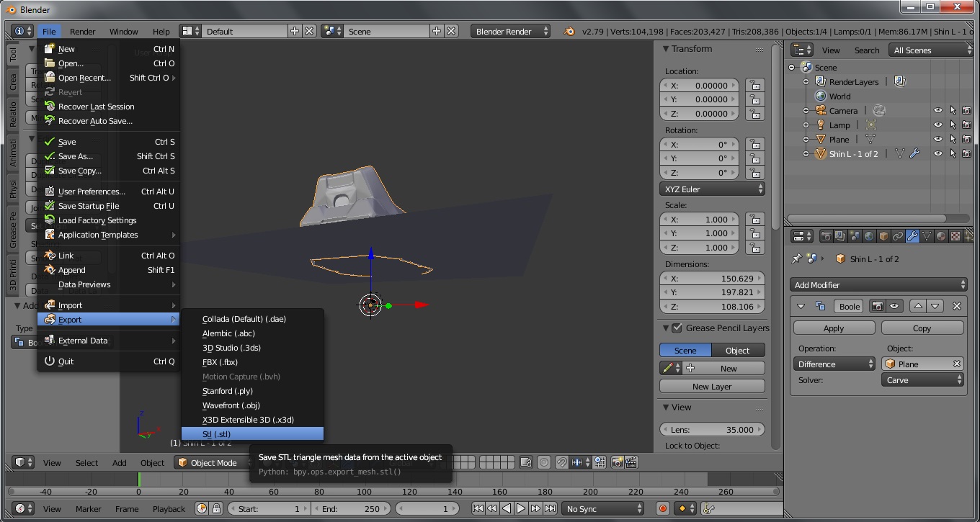
Task: Choose Wavefront (.obj) export option
Action: pos(252,405)
